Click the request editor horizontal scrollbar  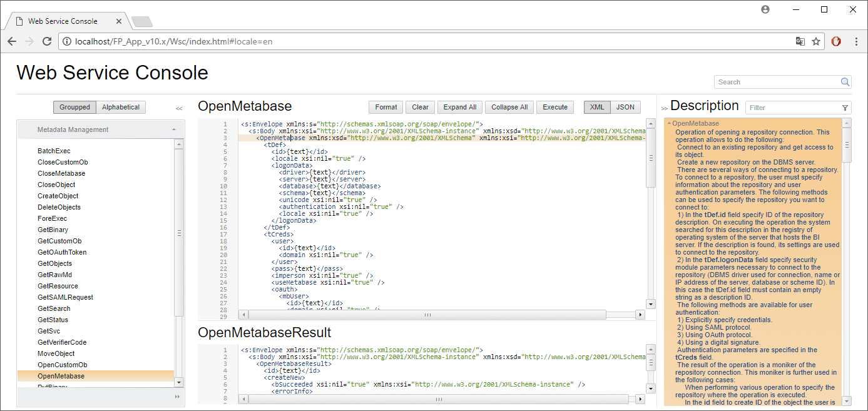(429, 315)
